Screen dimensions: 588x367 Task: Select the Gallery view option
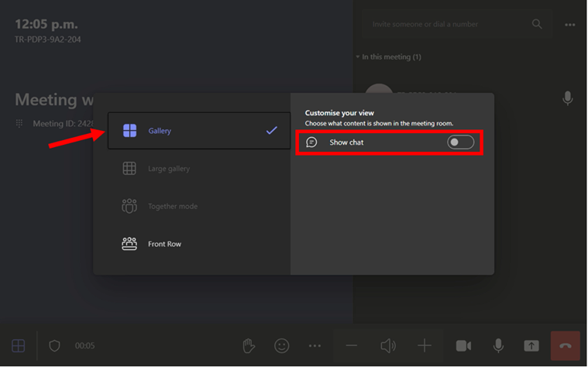click(199, 131)
